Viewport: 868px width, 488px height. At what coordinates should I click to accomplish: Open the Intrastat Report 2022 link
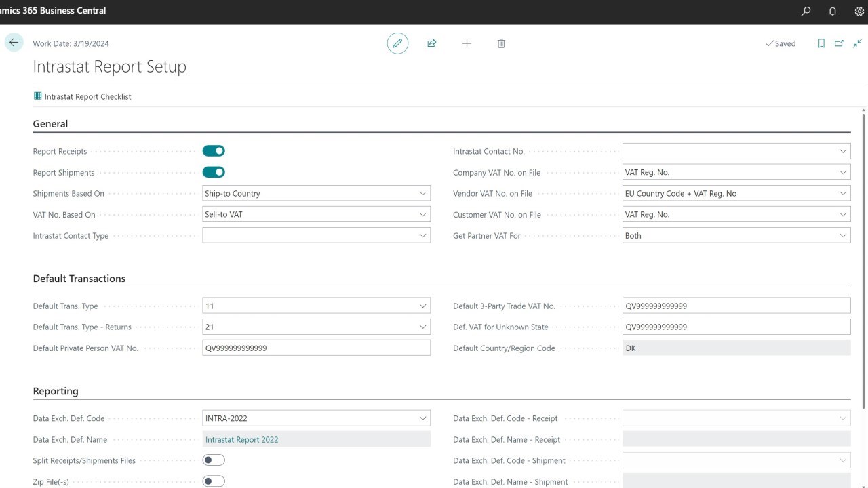(241, 439)
